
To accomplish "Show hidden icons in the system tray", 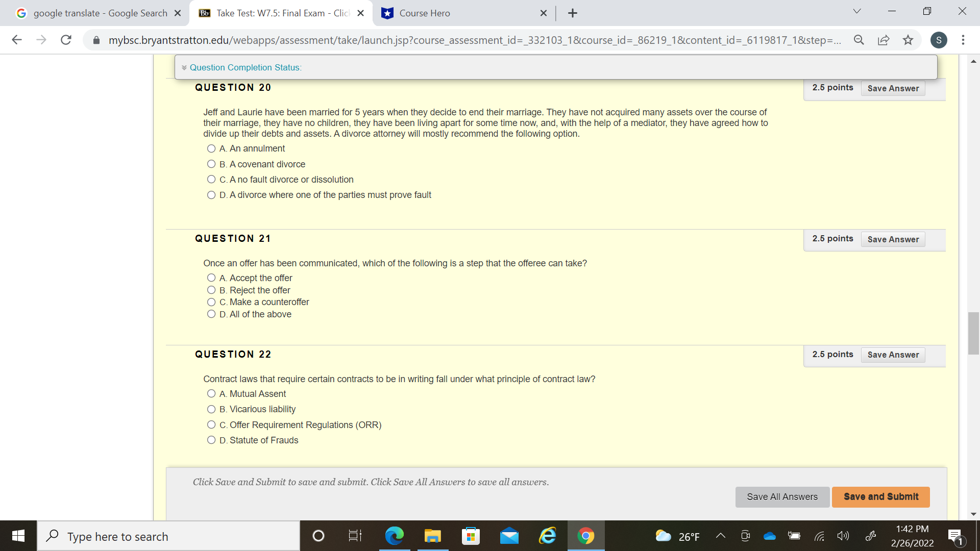I will point(720,536).
